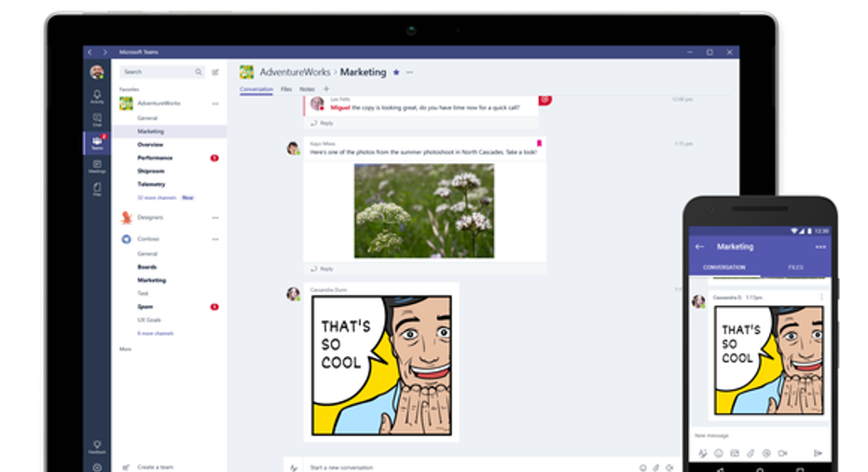Open the Contoso team
Screen dimensions: 868x472
click(x=148, y=239)
